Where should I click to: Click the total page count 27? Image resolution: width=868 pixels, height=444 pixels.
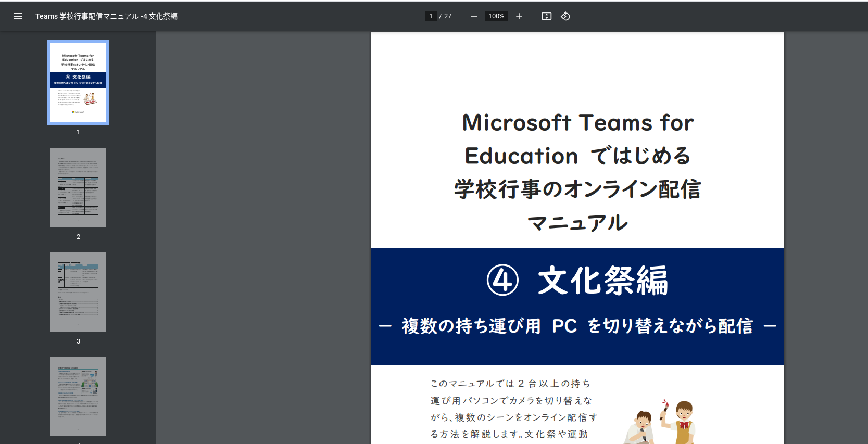pyautogui.click(x=448, y=16)
